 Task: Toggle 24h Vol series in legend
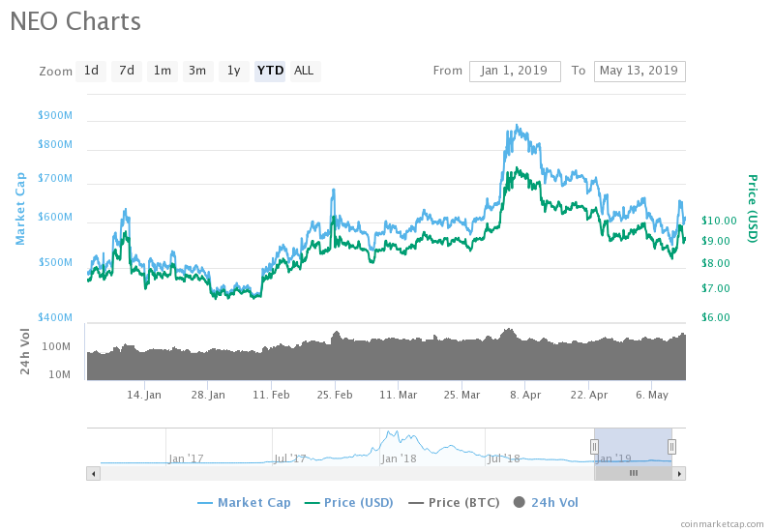[546, 503]
